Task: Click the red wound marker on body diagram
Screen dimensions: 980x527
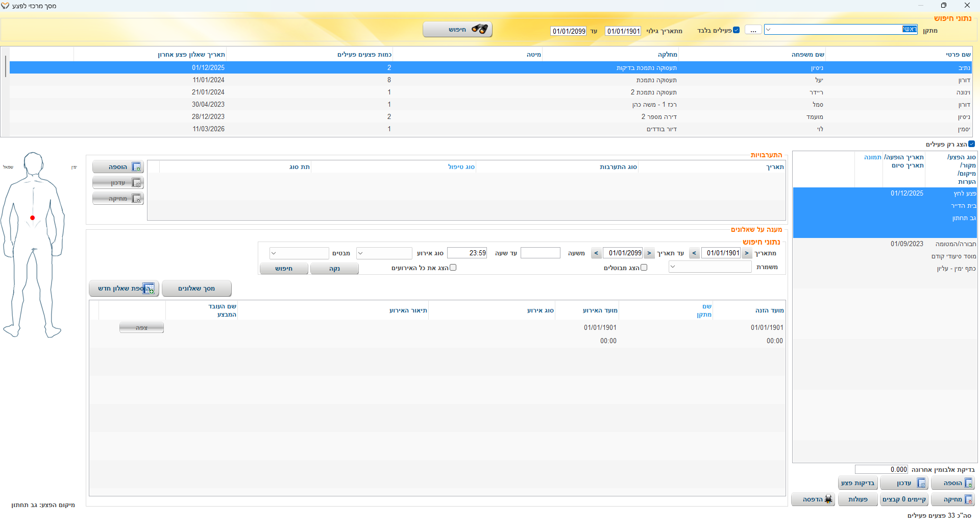Action: pyautogui.click(x=33, y=218)
